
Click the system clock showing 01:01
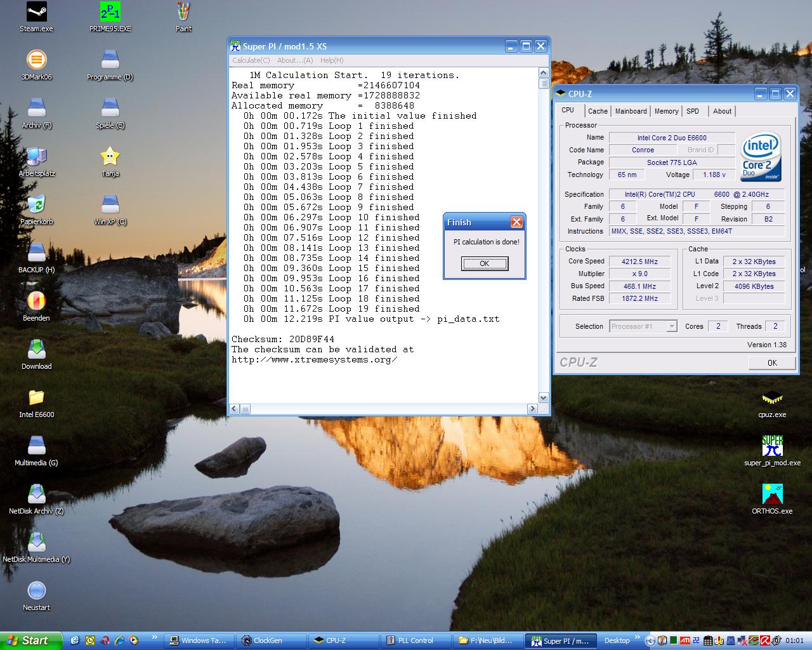pyautogui.click(x=794, y=640)
